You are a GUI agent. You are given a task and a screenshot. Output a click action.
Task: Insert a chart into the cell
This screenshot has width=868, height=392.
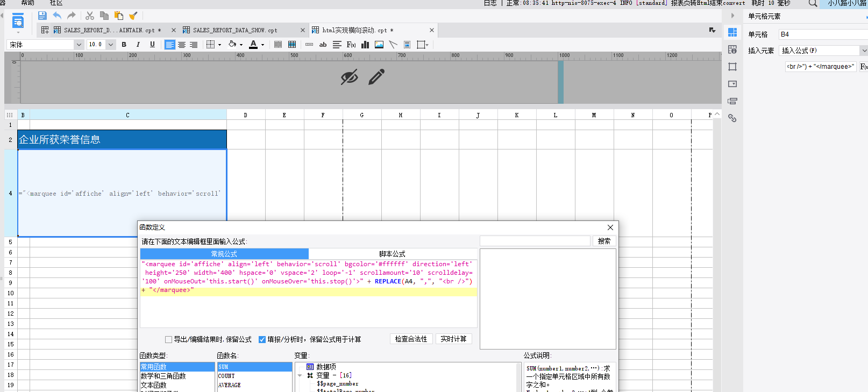365,45
